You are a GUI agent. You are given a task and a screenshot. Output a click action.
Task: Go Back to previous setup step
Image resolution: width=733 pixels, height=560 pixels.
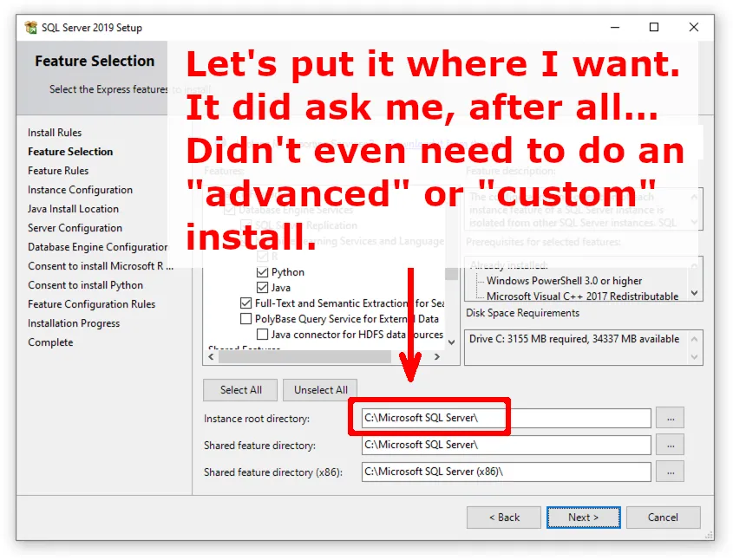(x=504, y=518)
